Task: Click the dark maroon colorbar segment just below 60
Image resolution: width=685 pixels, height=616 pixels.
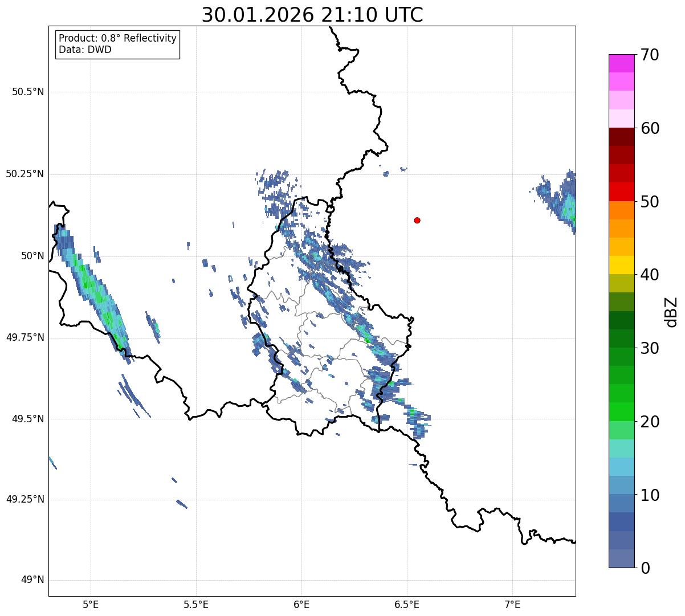Action: point(621,137)
